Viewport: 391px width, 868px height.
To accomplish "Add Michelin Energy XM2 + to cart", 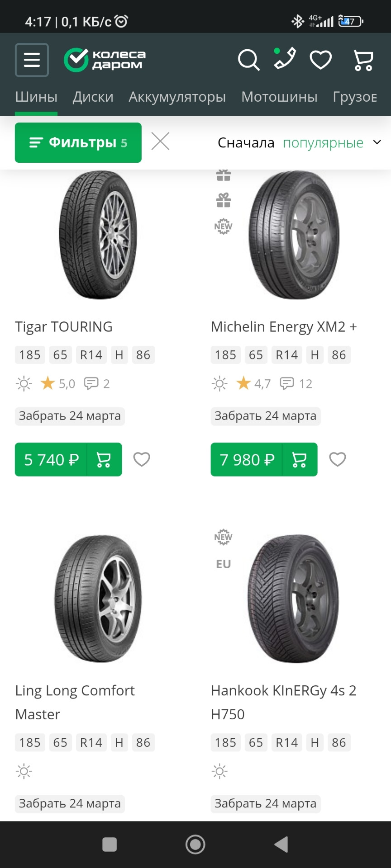I will click(x=300, y=459).
